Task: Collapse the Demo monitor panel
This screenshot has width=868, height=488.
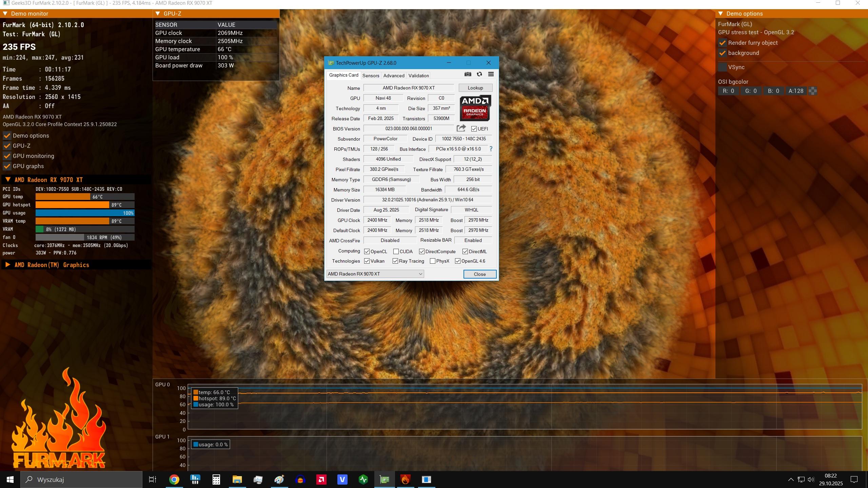Action: point(5,14)
